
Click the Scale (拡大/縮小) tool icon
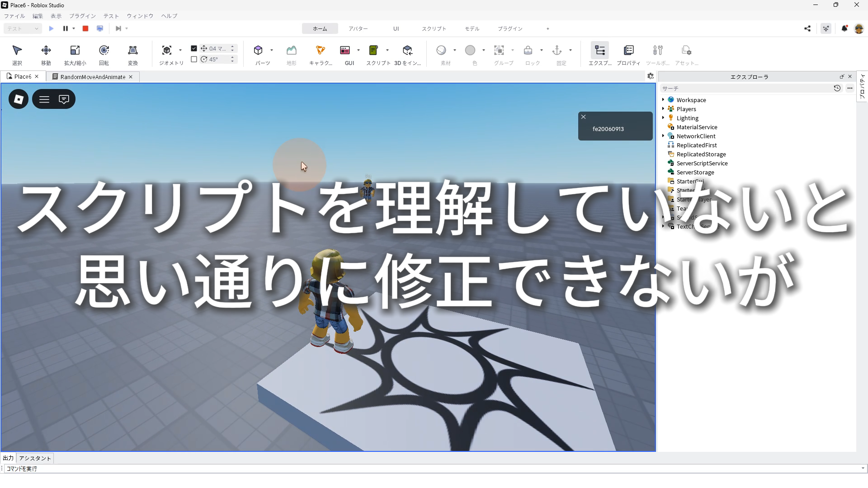click(x=75, y=51)
